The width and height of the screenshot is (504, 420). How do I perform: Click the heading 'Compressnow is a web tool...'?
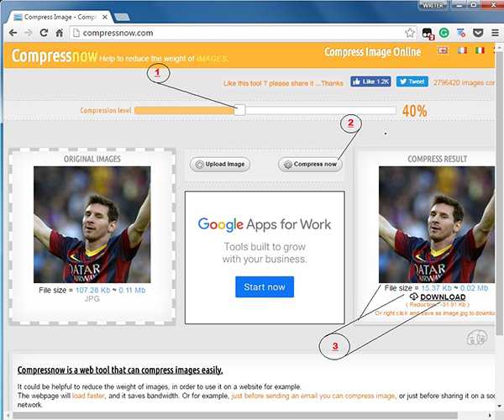coord(120,370)
